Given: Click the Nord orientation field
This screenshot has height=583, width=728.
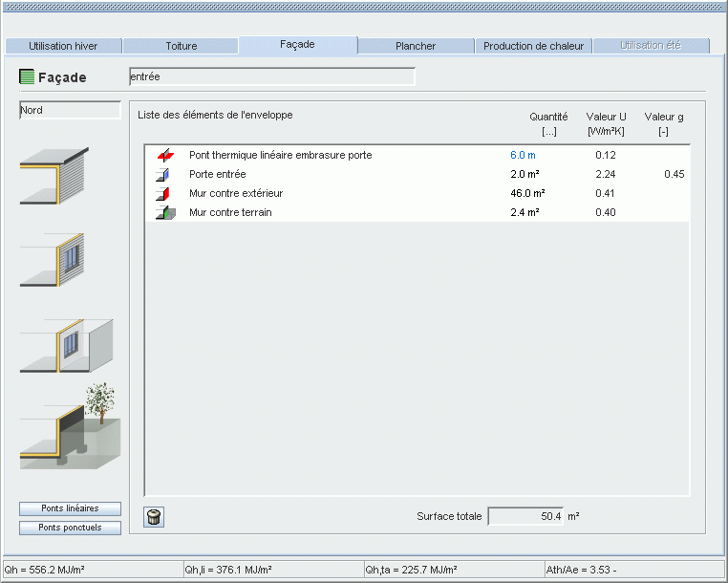Looking at the screenshot, I should coord(70,110).
